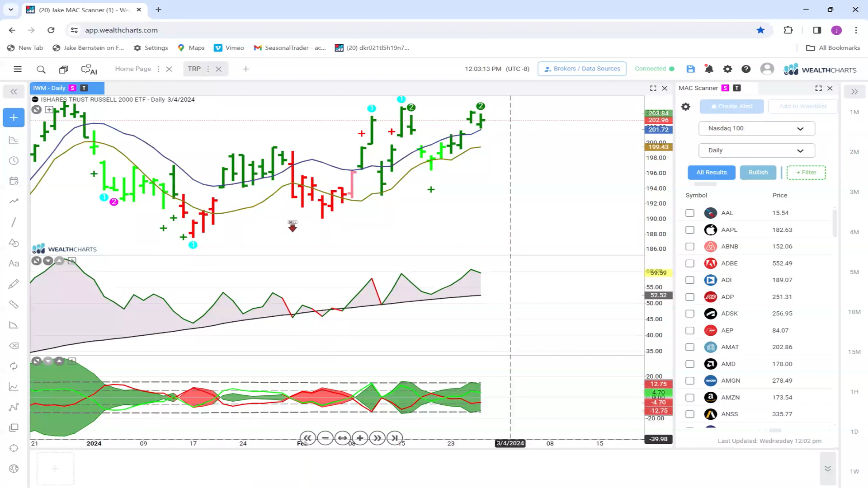Open Chrome extensions puzzle icon
Viewport: 868px width, 488px height.
(788, 30)
